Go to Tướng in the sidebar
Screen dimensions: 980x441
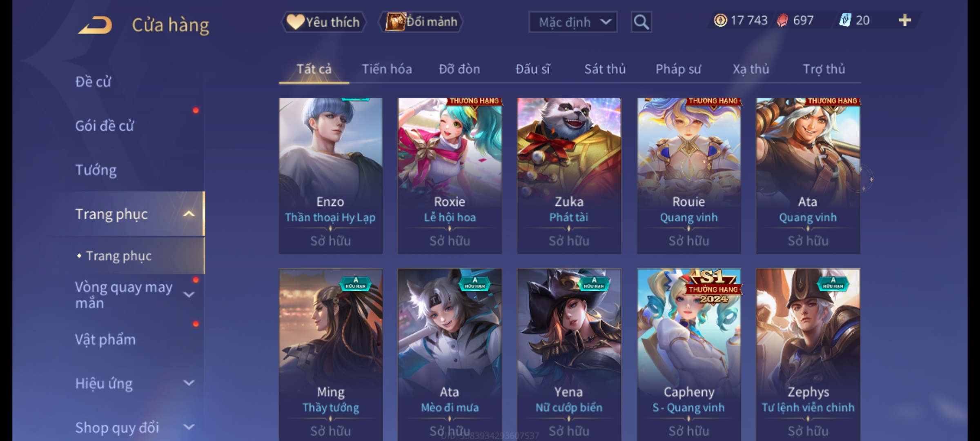pos(96,170)
